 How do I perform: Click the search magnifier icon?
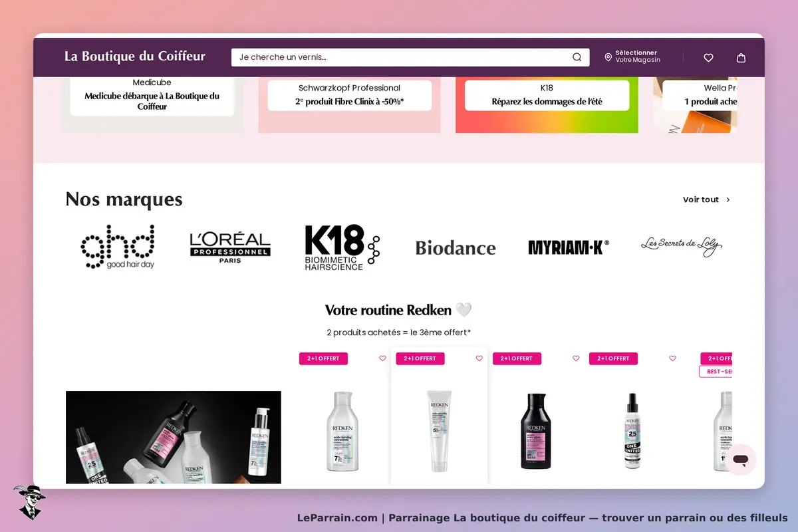click(577, 57)
